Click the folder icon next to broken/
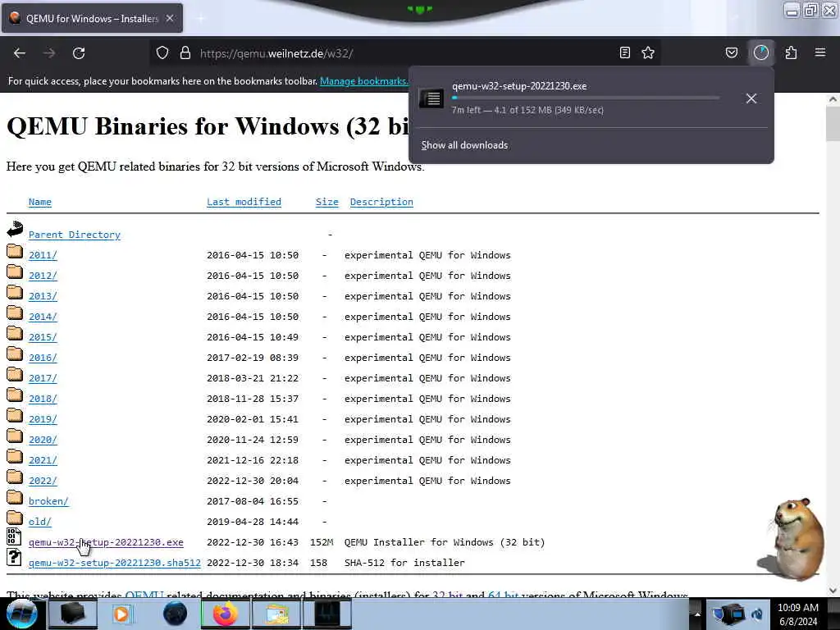Image resolution: width=840 pixels, height=630 pixels. [x=15, y=497]
